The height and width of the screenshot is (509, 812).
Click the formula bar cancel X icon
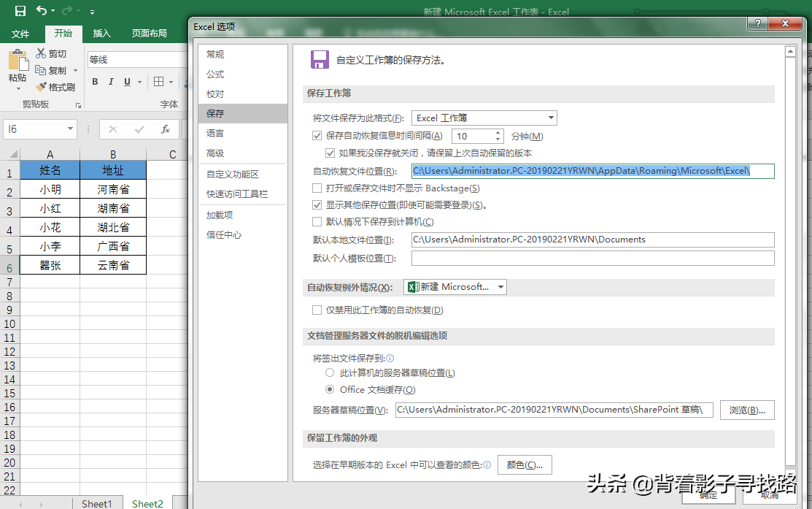coord(112,129)
